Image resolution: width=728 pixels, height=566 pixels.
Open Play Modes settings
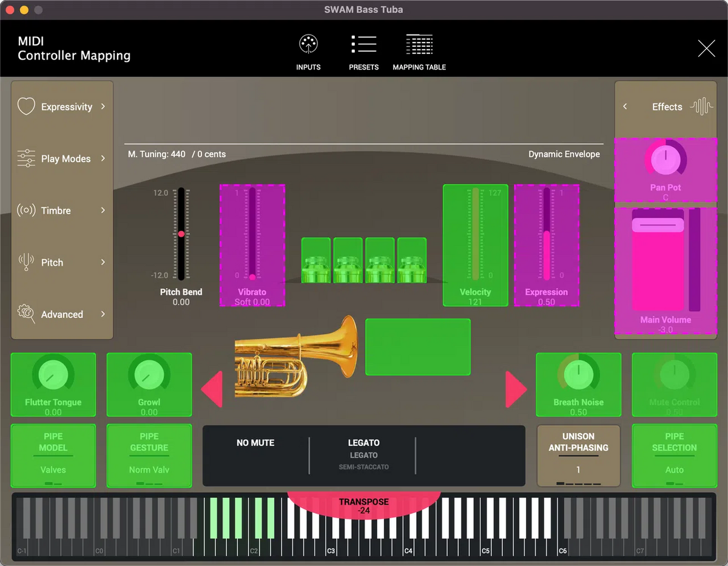point(25,158)
